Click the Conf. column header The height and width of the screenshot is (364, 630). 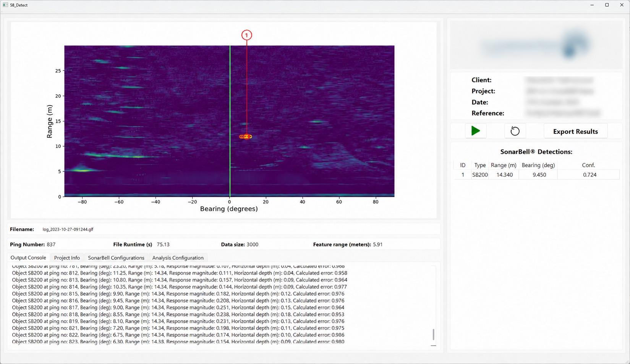588,165
